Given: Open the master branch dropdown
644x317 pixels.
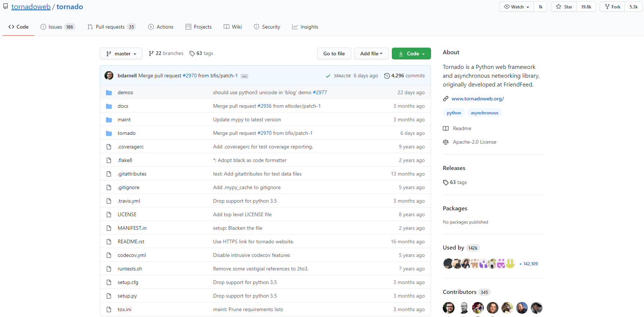Looking at the screenshot, I should click(x=121, y=54).
